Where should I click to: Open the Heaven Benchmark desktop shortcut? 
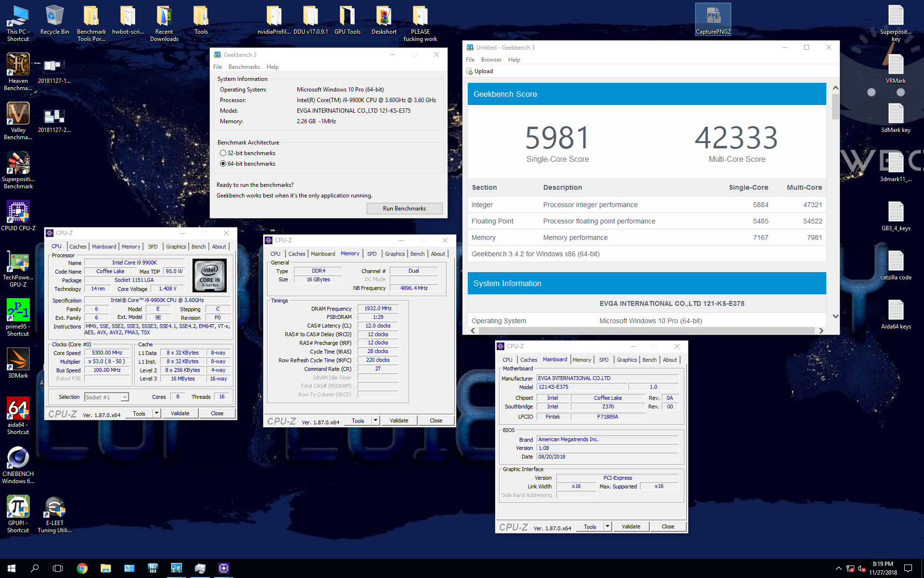[x=18, y=71]
